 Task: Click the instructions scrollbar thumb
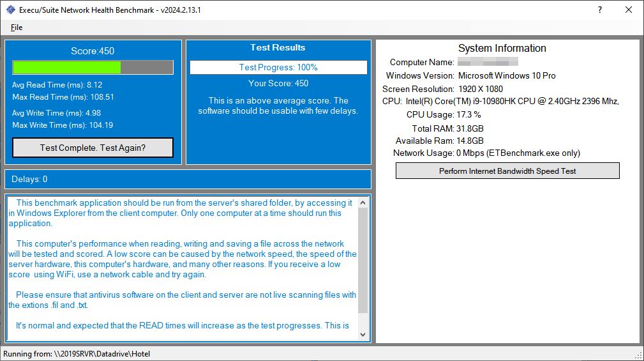pyautogui.click(x=363, y=260)
